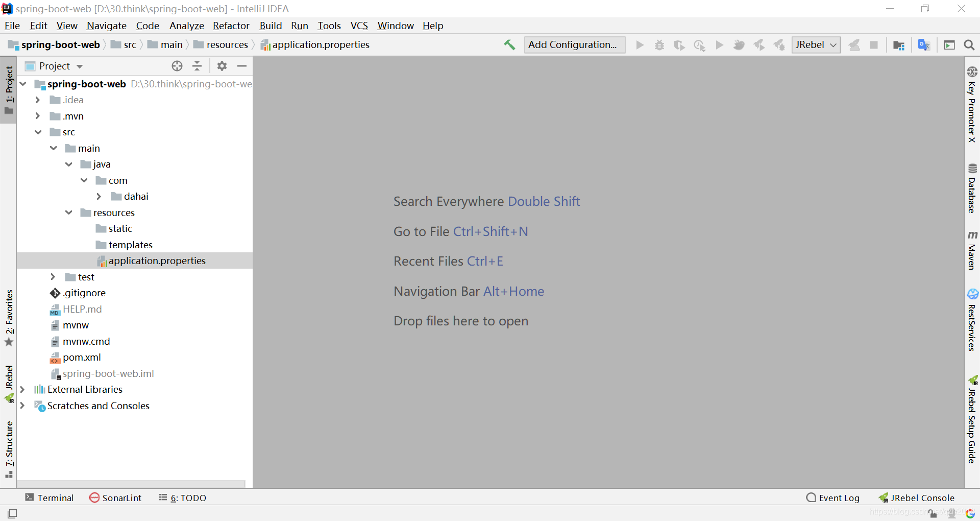This screenshot has width=980, height=521.
Task: Click the Collapse All icon in Project panel
Action: [197, 66]
